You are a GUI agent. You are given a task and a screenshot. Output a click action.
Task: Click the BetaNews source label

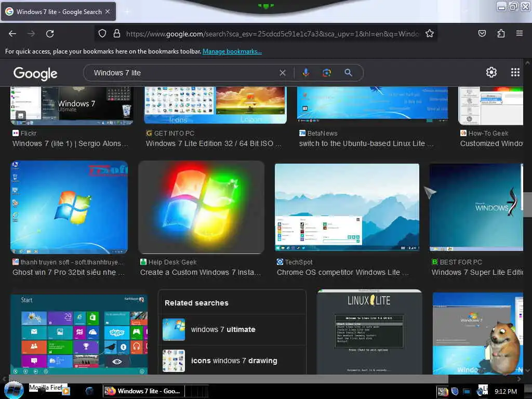318,134
